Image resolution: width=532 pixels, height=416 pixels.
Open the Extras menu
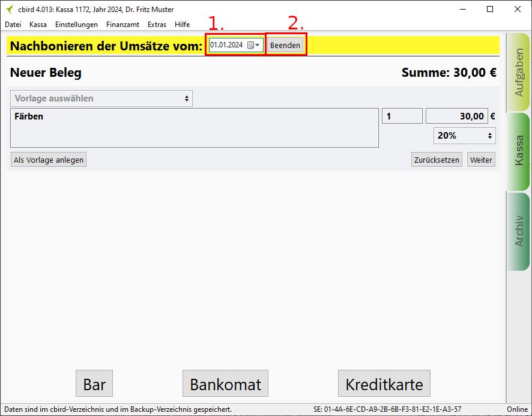(x=157, y=25)
